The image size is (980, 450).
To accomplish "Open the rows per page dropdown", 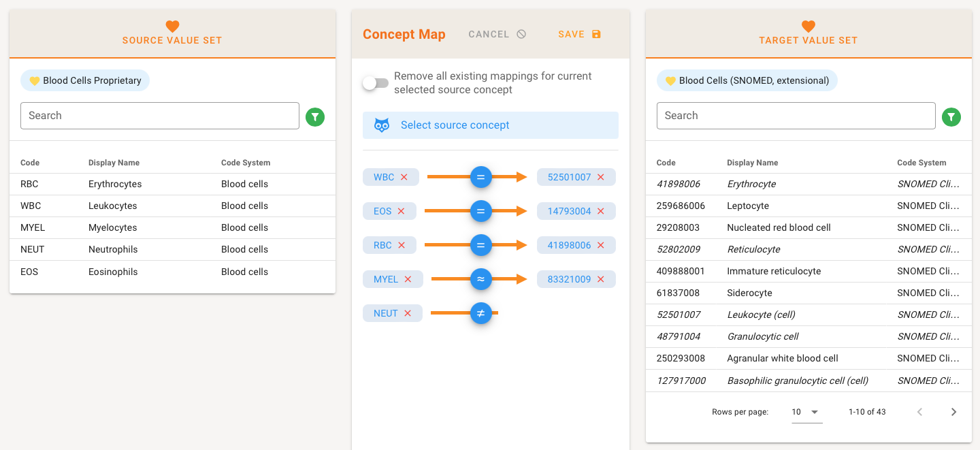I will (x=806, y=412).
